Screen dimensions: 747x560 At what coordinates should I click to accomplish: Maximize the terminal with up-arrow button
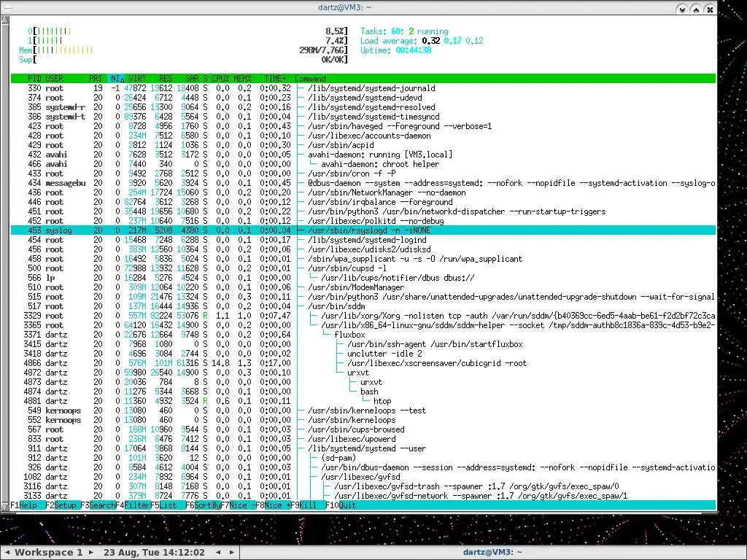pos(696,9)
